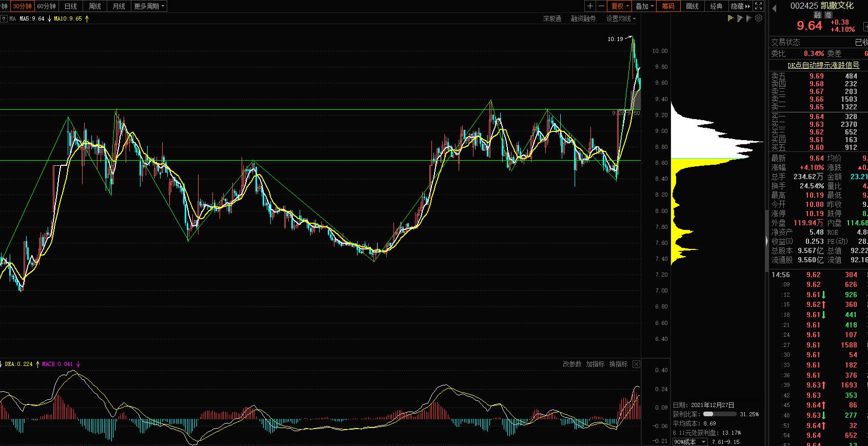Click the 买一 9.64 order row

pyautogui.click(x=818, y=117)
